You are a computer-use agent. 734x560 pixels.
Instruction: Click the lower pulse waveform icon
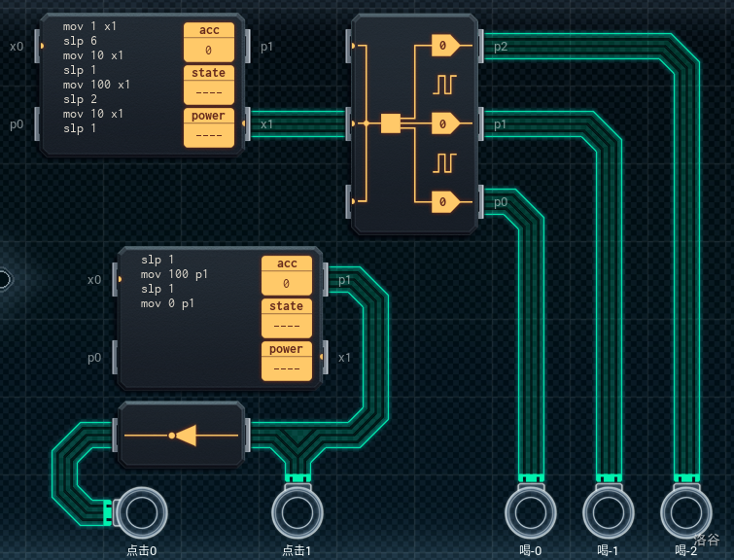pyautogui.click(x=444, y=160)
